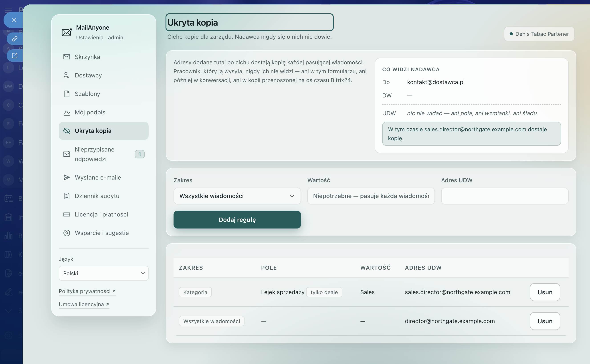Click the sales.director copy notice box
The image size is (590, 364).
pyautogui.click(x=471, y=134)
